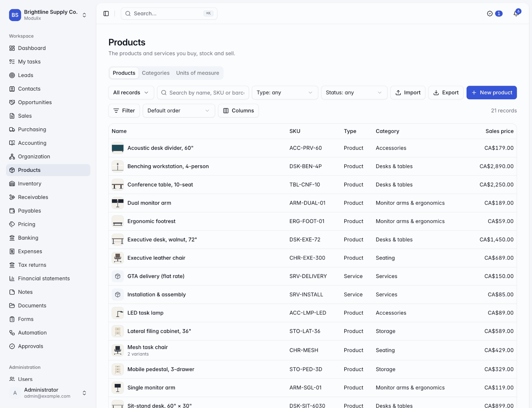The image size is (532, 408).
Task: Switch to the Products tab
Action: point(124,73)
